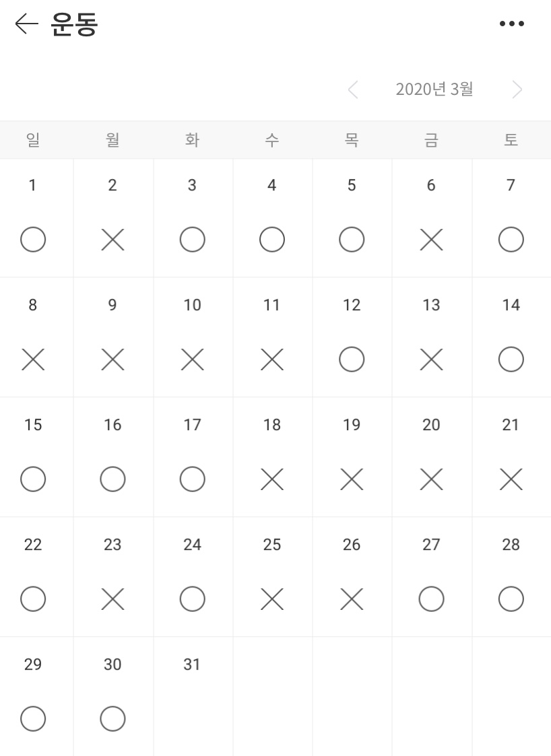This screenshot has height=756, width=551.
Task: Go to the previous month
Action: (x=353, y=89)
